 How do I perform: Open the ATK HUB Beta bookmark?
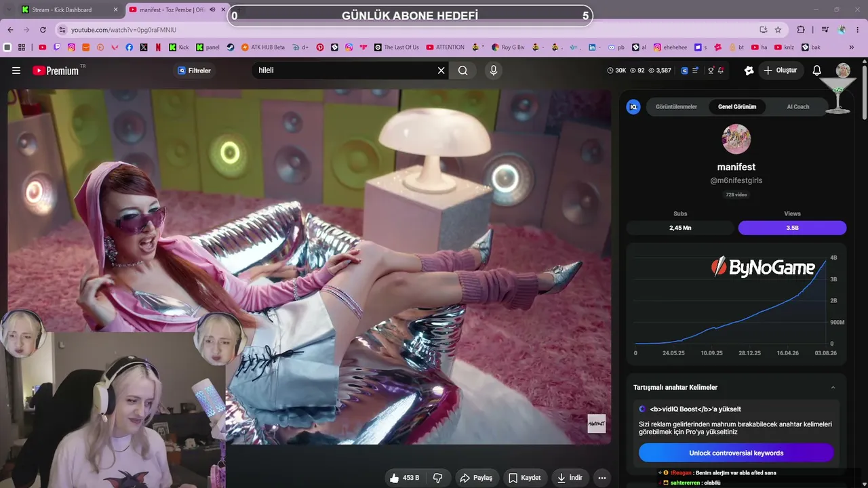point(263,47)
